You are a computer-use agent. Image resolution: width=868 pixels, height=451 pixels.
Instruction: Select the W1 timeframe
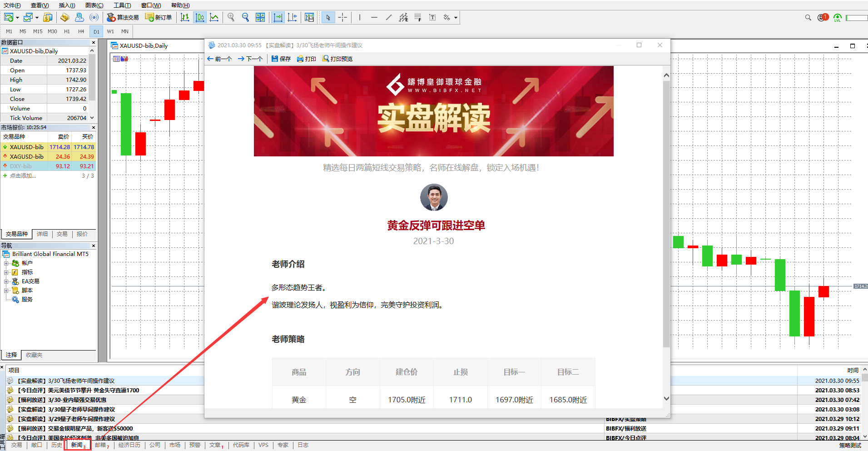[110, 31]
